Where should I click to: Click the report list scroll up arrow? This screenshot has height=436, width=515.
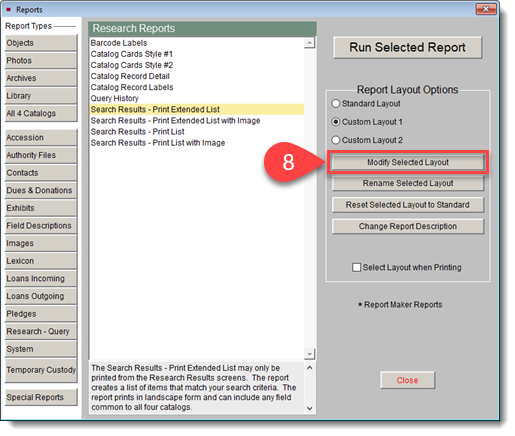310,43
